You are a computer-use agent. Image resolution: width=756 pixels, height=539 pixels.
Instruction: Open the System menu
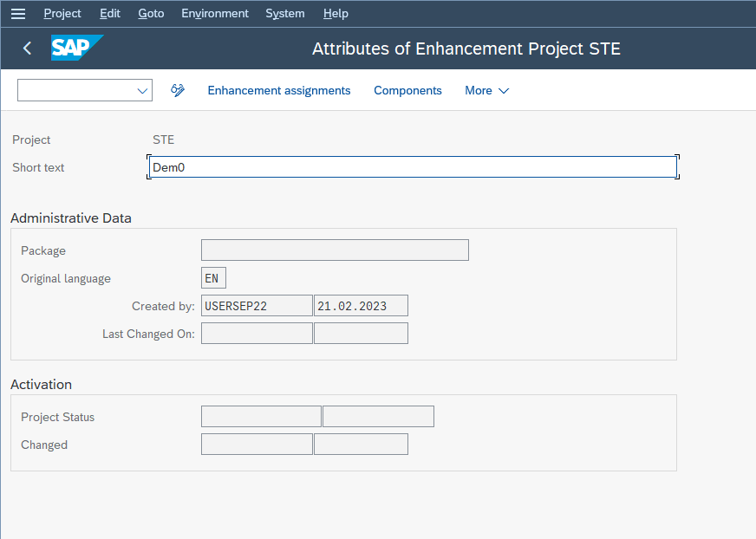click(x=284, y=13)
